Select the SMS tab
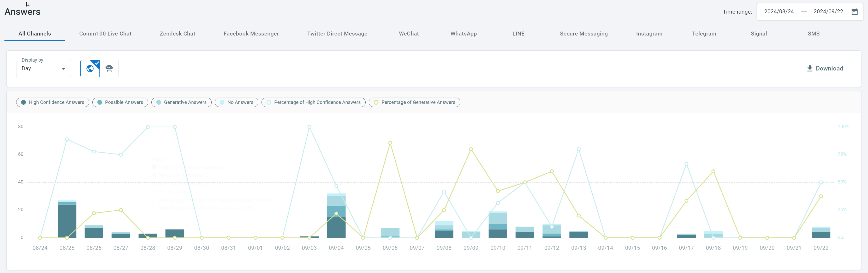 pyautogui.click(x=814, y=34)
